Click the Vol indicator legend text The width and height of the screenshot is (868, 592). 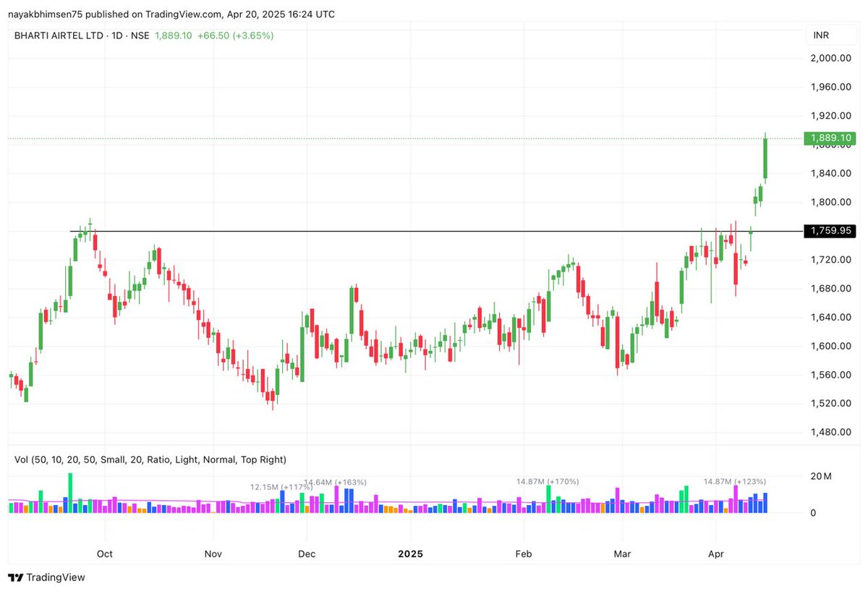coord(150,460)
